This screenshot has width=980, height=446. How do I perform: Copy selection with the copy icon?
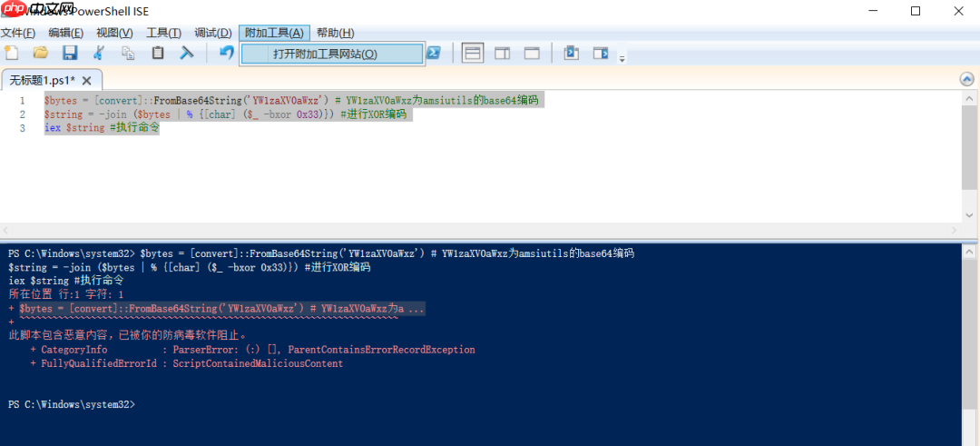pos(128,54)
